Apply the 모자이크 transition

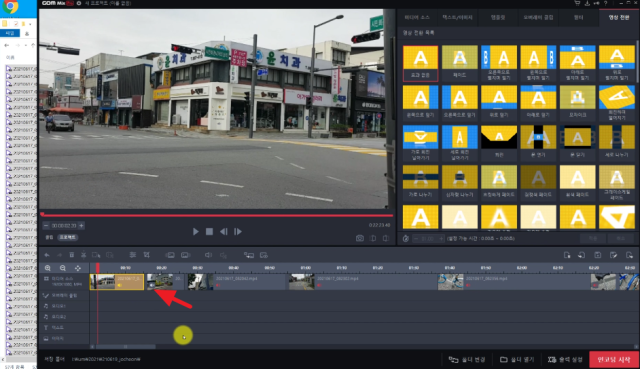tap(578, 103)
